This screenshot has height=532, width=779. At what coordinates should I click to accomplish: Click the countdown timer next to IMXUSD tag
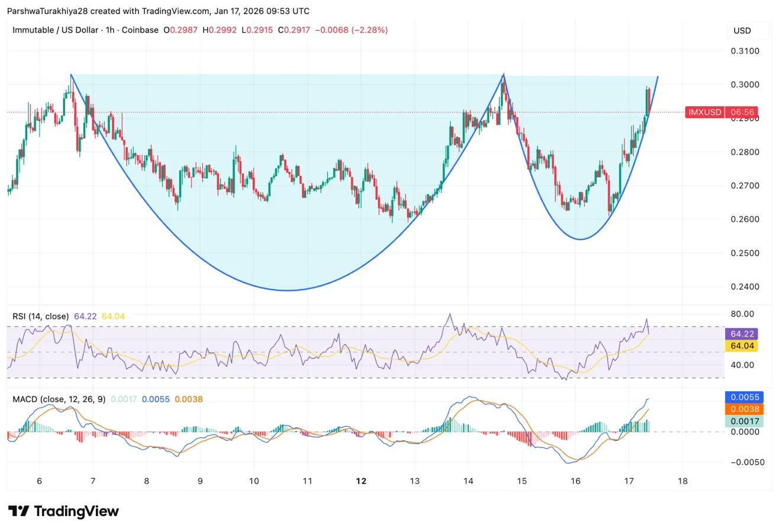pos(741,112)
